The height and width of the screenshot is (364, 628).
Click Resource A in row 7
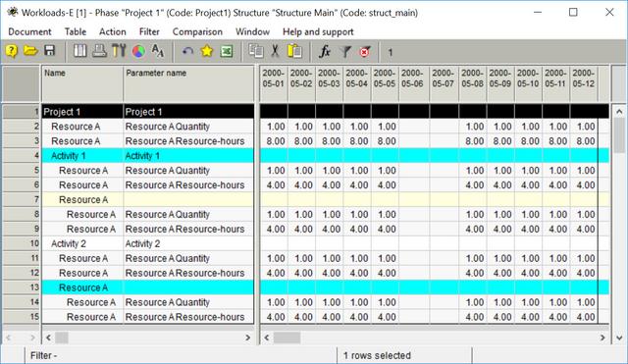click(x=83, y=200)
